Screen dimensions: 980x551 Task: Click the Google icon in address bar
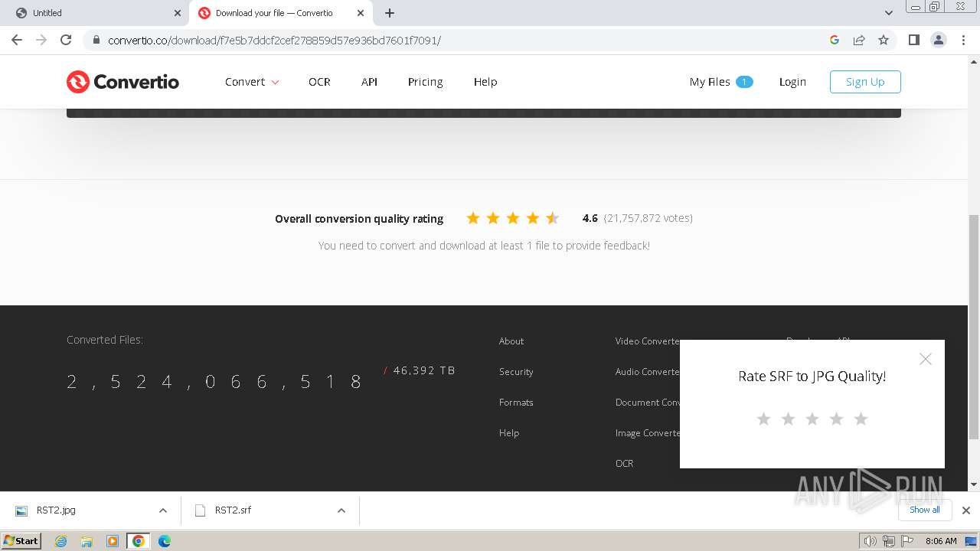click(835, 40)
